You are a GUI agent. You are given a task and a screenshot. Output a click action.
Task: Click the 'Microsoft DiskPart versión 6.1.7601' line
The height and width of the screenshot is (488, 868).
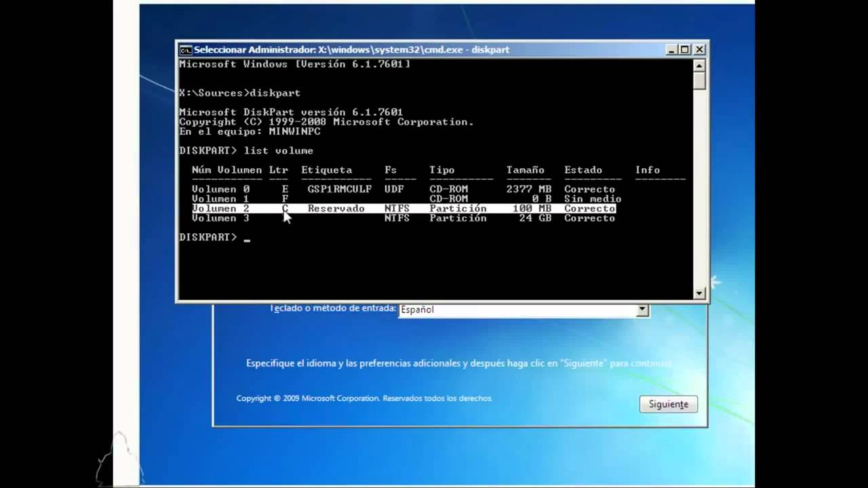click(291, 113)
